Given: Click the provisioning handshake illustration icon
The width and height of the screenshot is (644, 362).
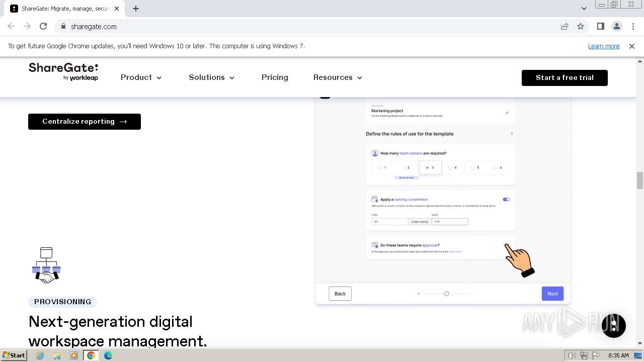Looking at the screenshot, I should click(x=46, y=265).
